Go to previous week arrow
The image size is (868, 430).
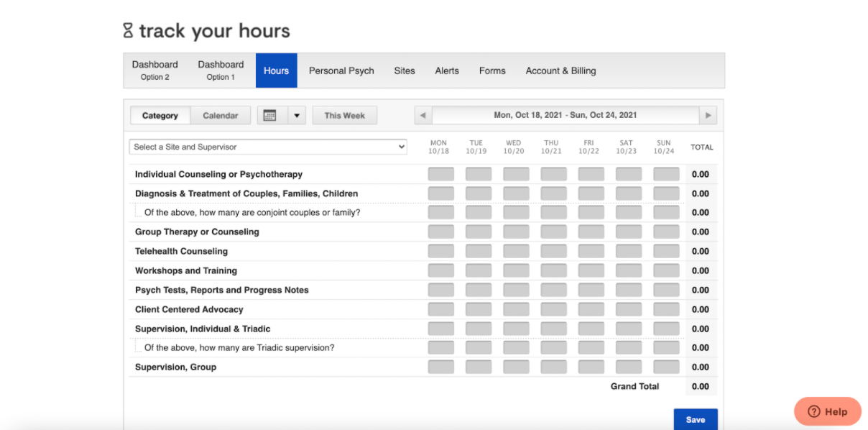point(423,115)
